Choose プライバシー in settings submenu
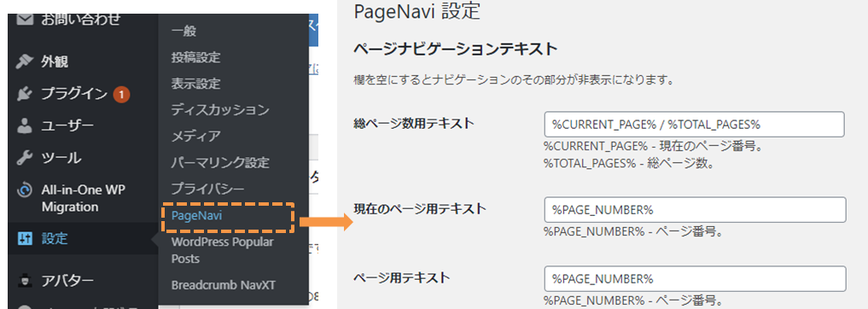Viewport: 868px width, 309px height. pos(208,189)
